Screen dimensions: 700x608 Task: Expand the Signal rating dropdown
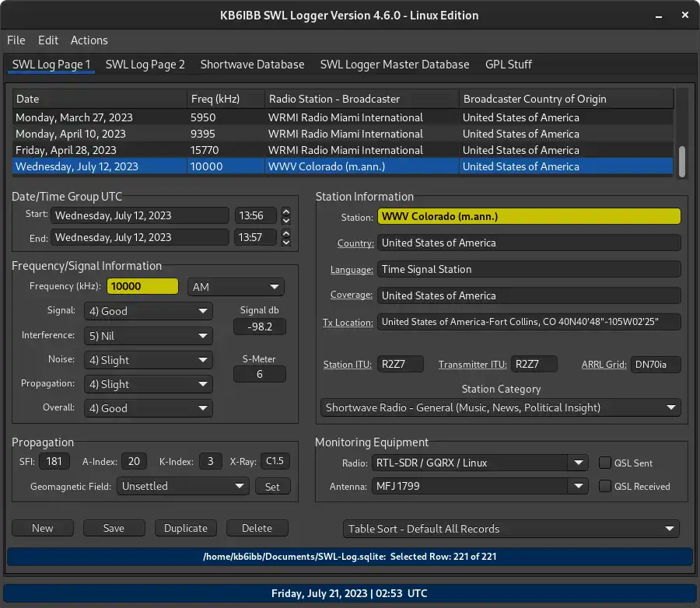149,311
